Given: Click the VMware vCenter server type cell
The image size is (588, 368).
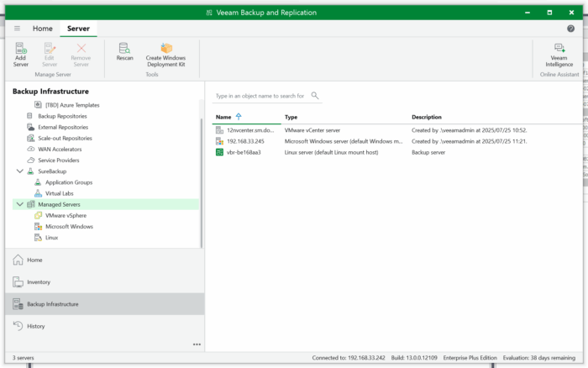Looking at the screenshot, I should tap(312, 130).
